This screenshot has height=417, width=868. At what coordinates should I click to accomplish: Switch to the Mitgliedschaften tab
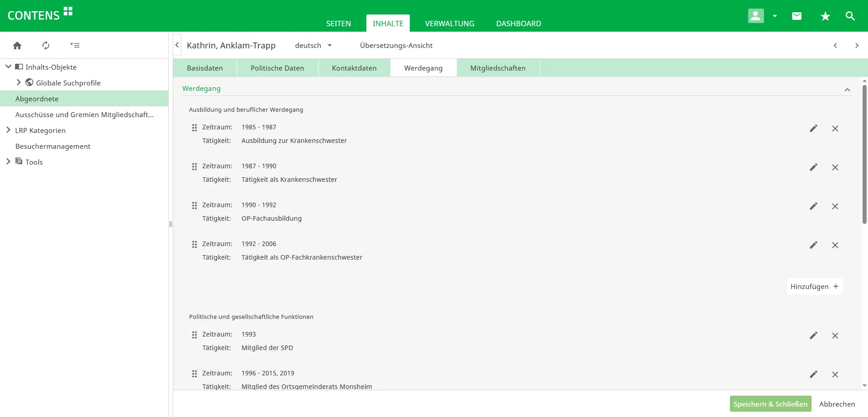tap(498, 68)
